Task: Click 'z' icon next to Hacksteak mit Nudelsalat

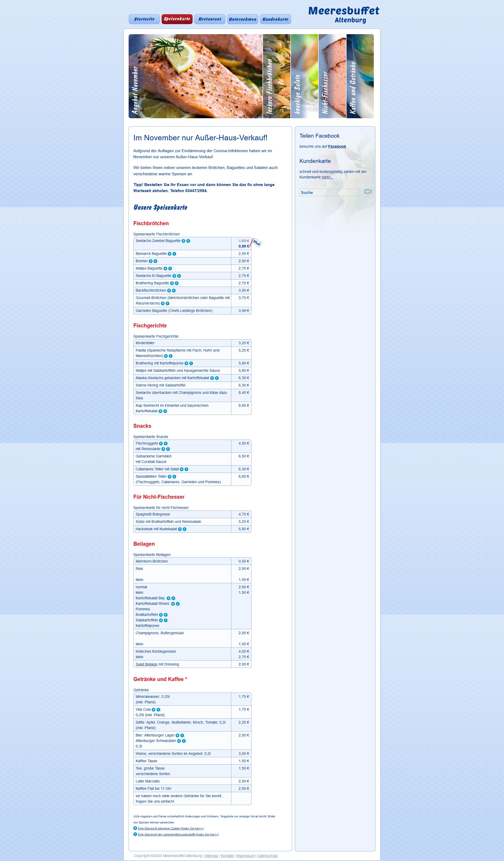Action: (185, 529)
